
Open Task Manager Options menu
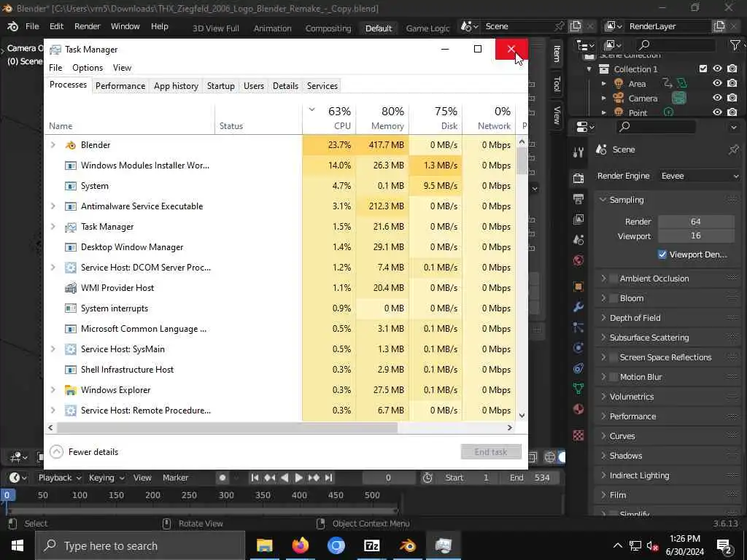pyautogui.click(x=88, y=68)
